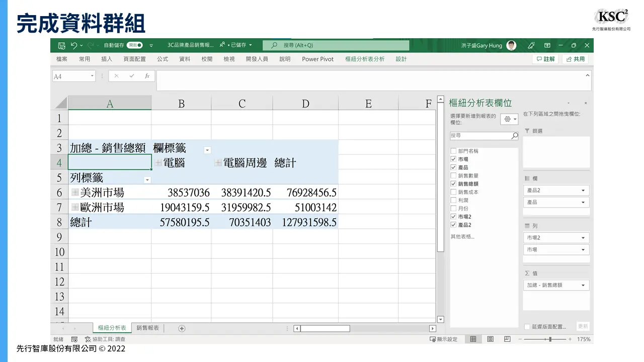Check the 利潤 field checkbox
The height and width of the screenshot is (362, 644).
coord(453,200)
